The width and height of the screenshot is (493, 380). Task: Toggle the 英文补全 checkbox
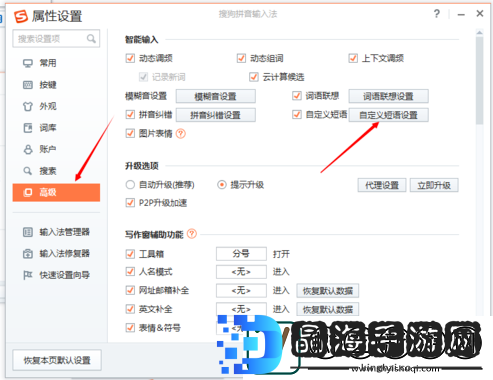(130, 309)
